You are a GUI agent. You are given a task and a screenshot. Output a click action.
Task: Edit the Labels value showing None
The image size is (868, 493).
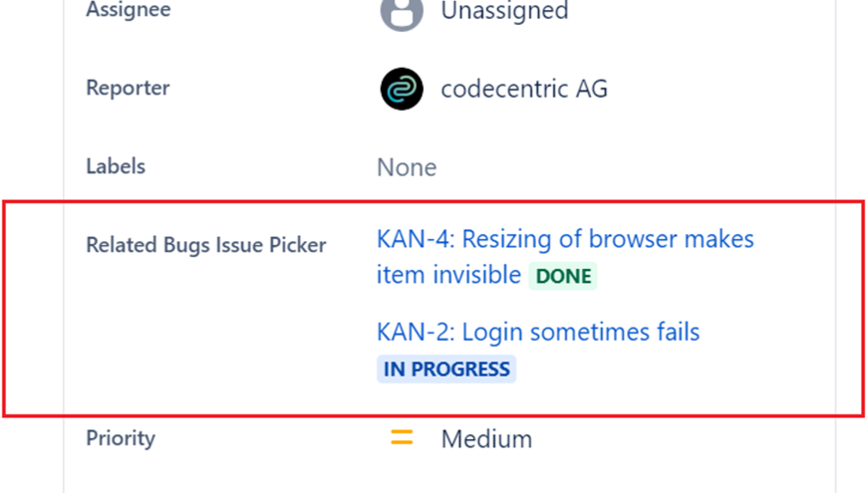click(x=407, y=166)
